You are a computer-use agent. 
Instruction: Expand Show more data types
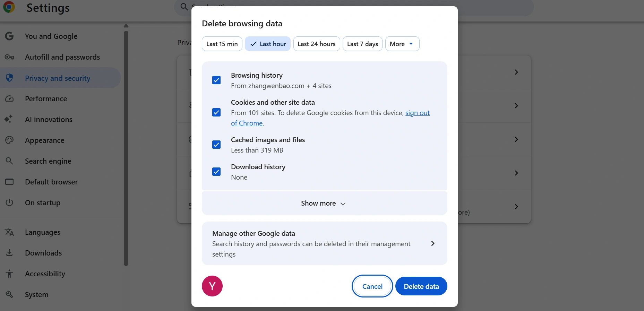324,203
